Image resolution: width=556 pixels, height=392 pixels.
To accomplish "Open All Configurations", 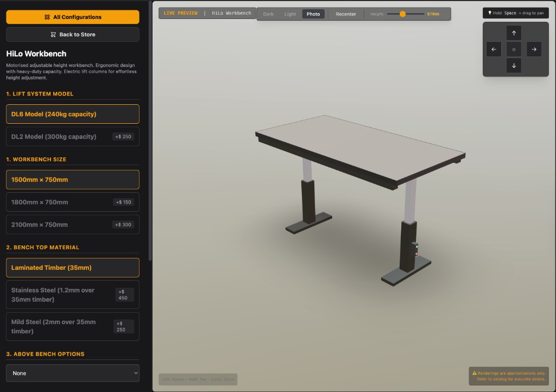I will point(73,17).
